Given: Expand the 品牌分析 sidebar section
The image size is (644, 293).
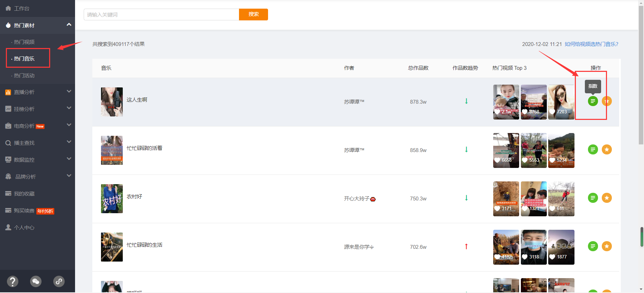Looking at the screenshot, I should pyautogui.click(x=69, y=176).
